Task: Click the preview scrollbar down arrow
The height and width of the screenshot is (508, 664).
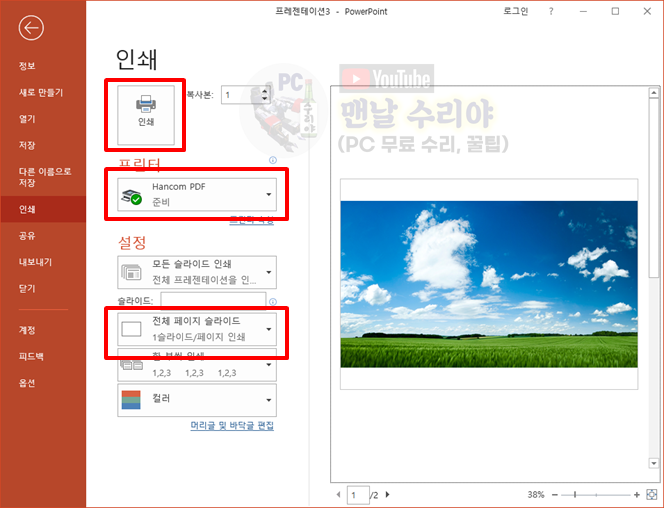Action: click(654, 464)
